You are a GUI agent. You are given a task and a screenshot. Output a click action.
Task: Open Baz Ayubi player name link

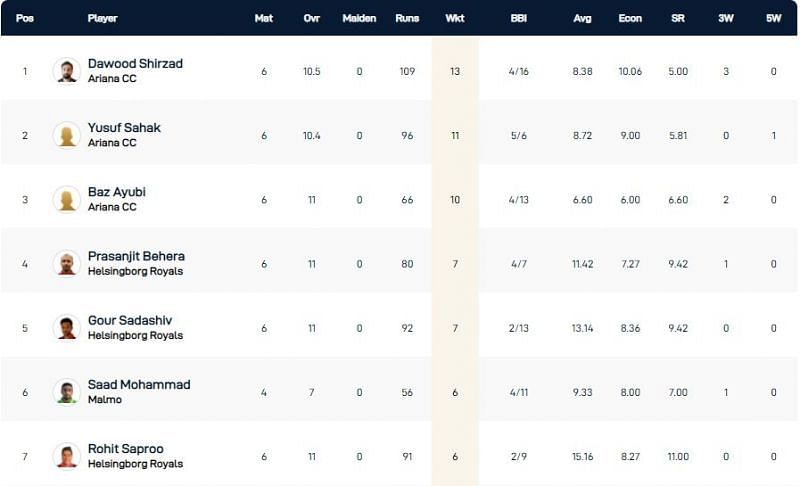click(117, 192)
